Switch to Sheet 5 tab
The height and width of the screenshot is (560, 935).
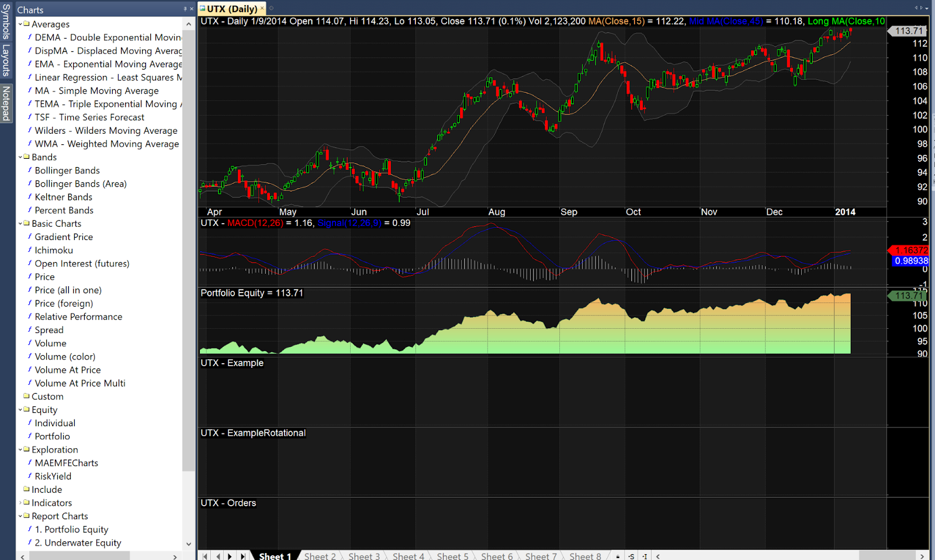tap(452, 556)
